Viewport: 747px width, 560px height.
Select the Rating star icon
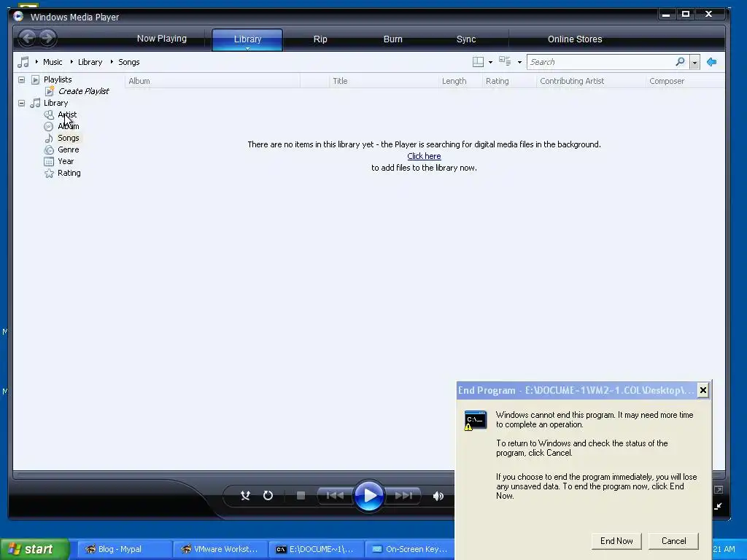coord(49,174)
